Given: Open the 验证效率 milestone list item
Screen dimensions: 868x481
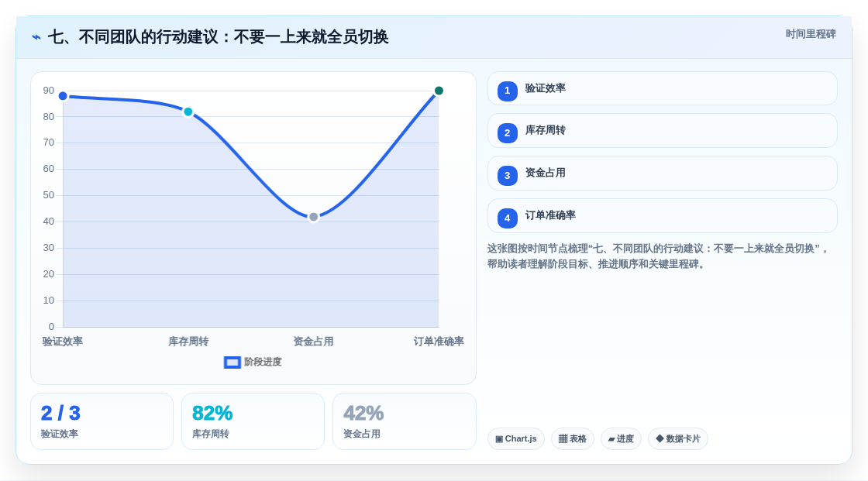Looking at the screenshot, I should (x=662, y=88).
